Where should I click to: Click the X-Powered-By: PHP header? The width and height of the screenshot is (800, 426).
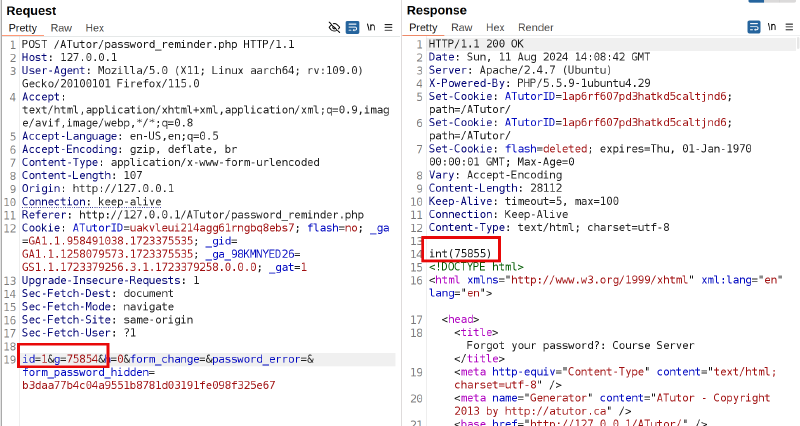(x=539, y=83)
